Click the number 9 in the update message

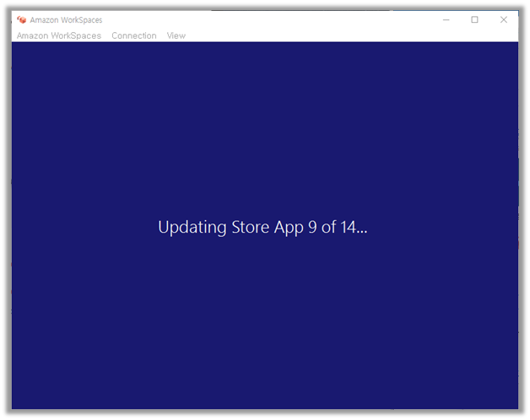(312, 227)
